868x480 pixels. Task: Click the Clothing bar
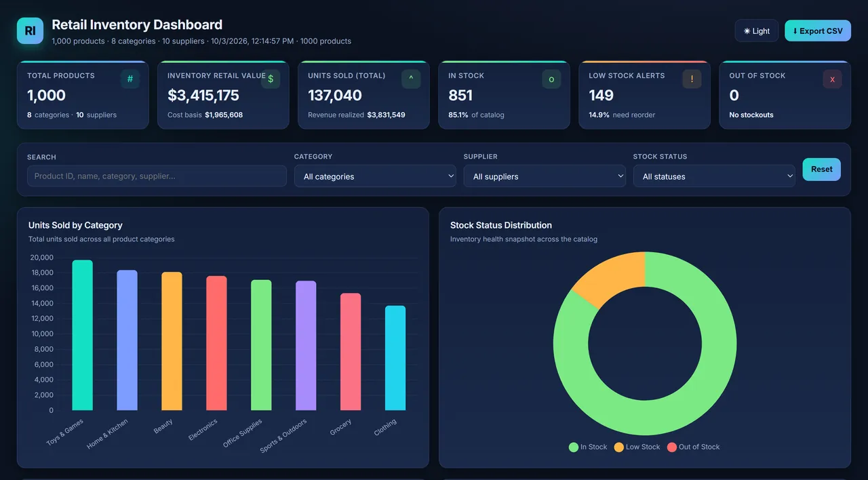pos(395,358)
